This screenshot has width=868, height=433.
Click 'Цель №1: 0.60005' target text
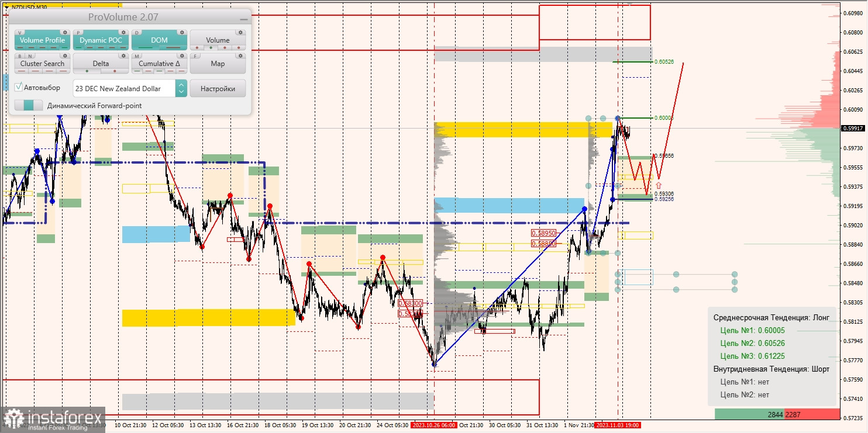[753, 330]
